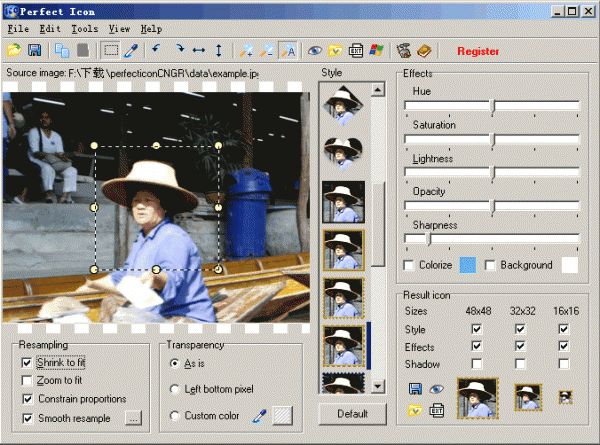This screenshot has width=600, height=445.
Task: Toggle Effects checkbox for 32x32
Action: 520,346
